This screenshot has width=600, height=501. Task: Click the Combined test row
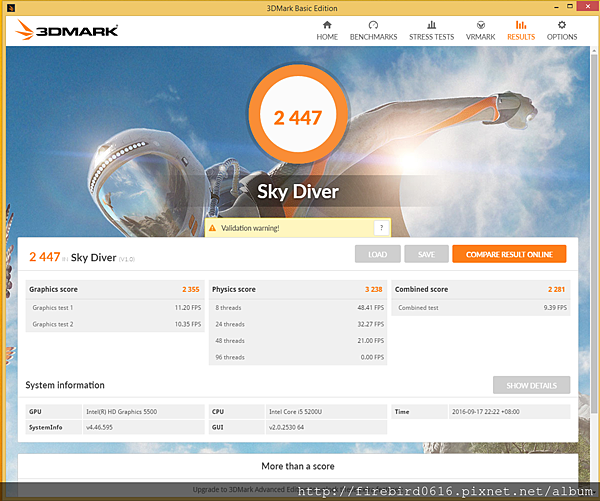[x=481, y=307]
